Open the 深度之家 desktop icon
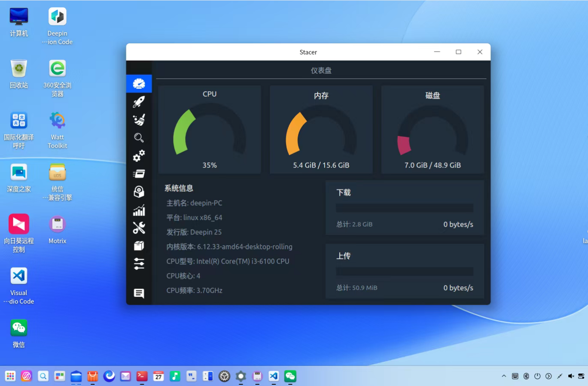Image resolution: width=588 pixels, height=386 pixels. [19, 178]
